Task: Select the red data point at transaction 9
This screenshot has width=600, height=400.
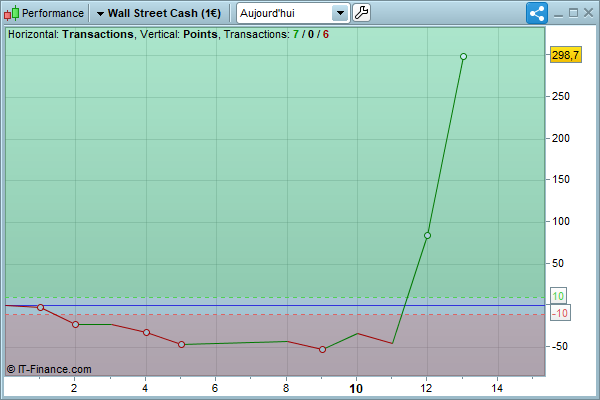Action: tap(322, 349)
